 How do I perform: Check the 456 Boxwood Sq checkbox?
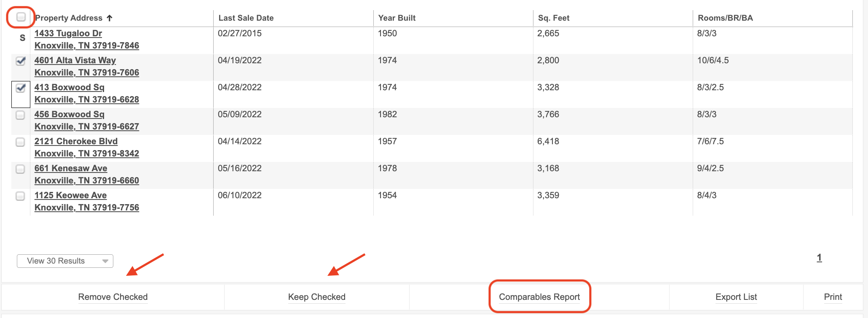coord(20,115)
